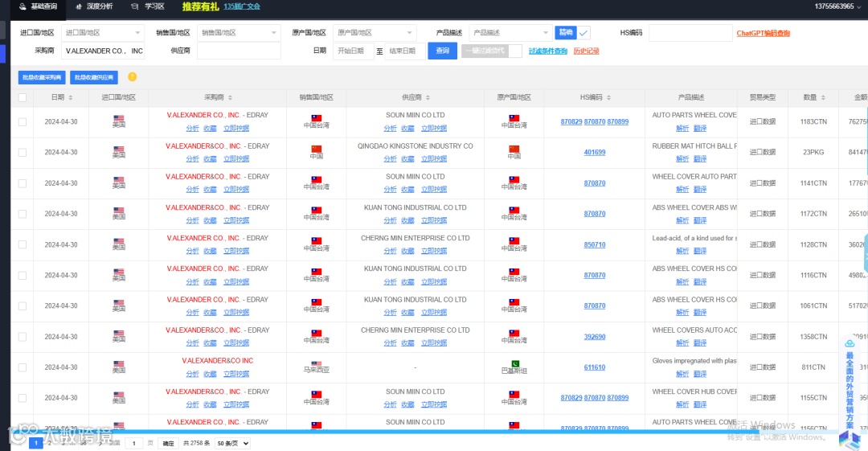Tick checkbox for the 811CTN row
This screenshot has height=451, width=868.
[x=23, y=367]
